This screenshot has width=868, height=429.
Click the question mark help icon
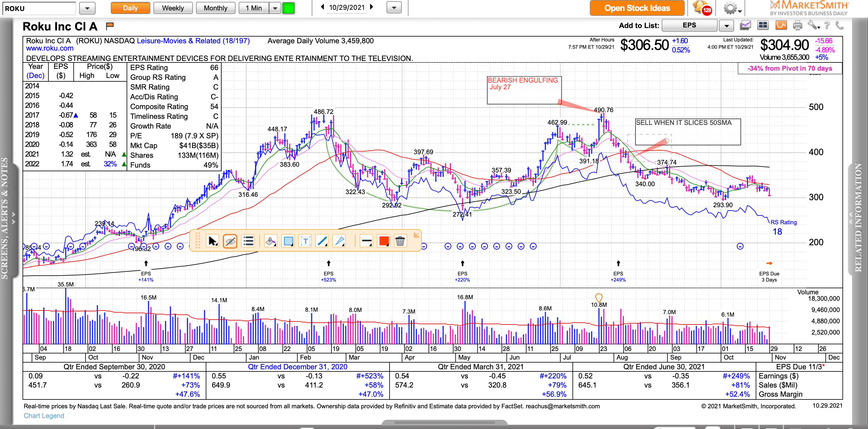click(x=827, y=25)
